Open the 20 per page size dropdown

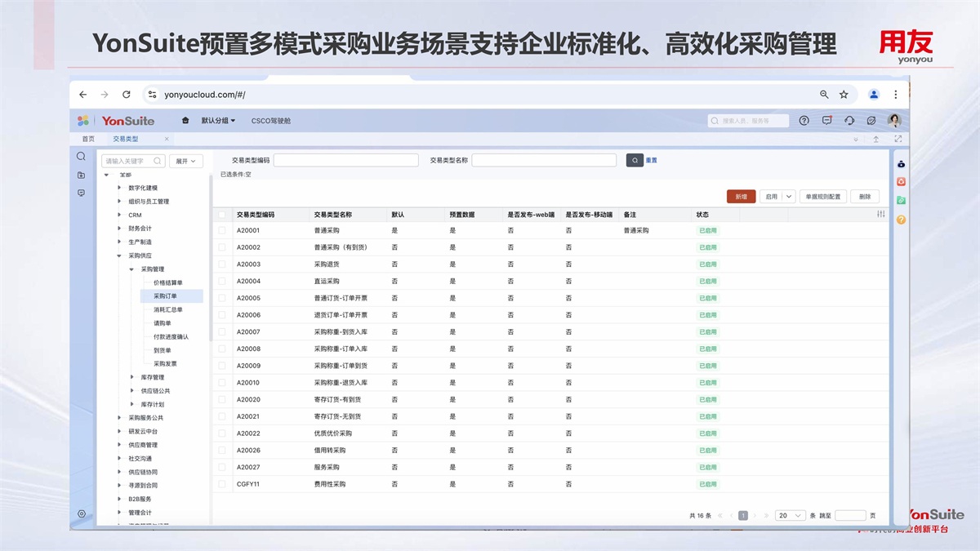790,516
